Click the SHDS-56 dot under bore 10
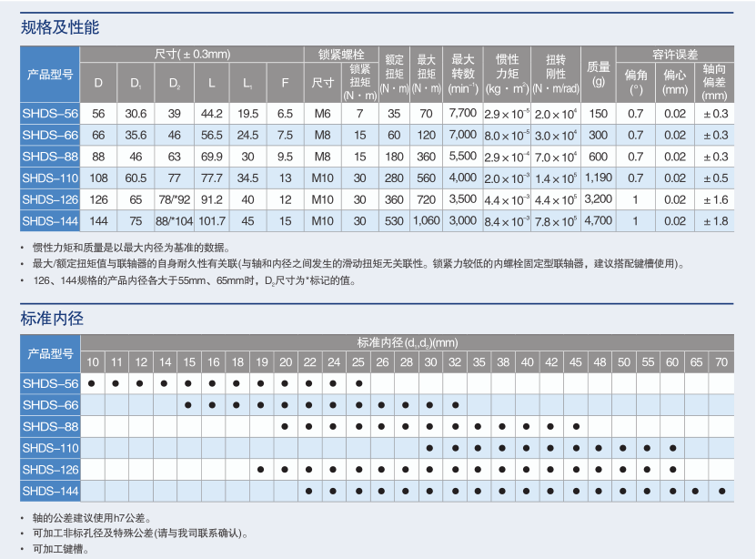Screen dimensions: 756x559 92,383
